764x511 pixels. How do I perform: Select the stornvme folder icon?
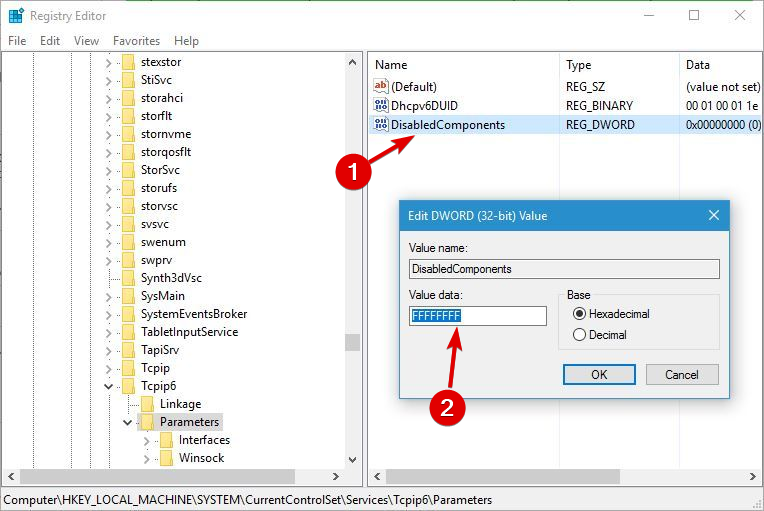click(128, 134)
